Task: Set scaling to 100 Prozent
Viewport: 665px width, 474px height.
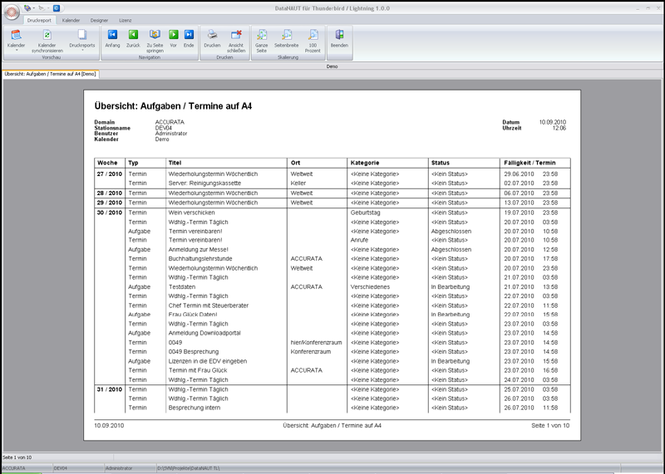Action: pyautogui.click(x=313, y=41)
